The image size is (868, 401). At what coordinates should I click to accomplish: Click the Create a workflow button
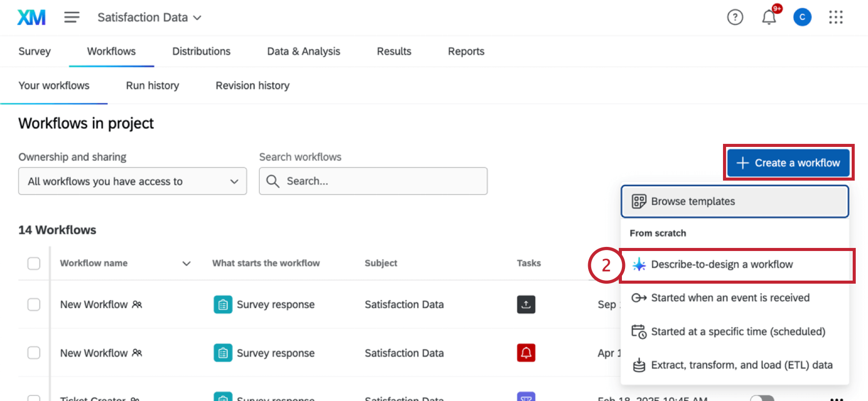coord(788,163)
